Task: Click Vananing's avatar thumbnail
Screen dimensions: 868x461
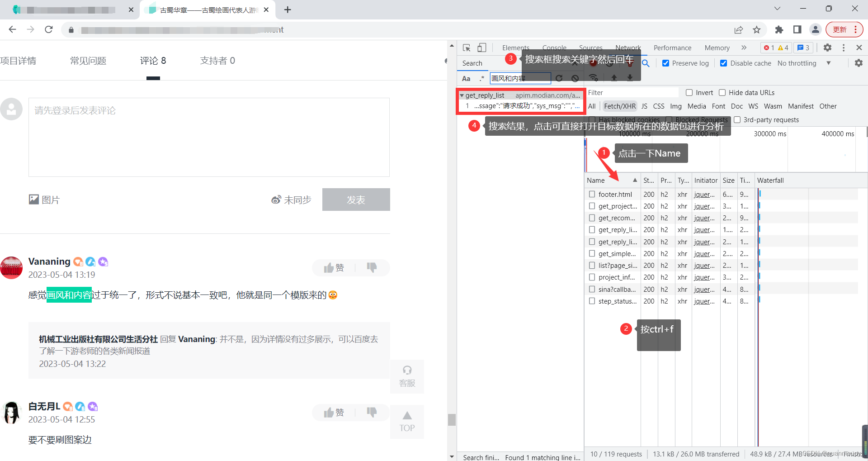Action: [x=11, y=268]
